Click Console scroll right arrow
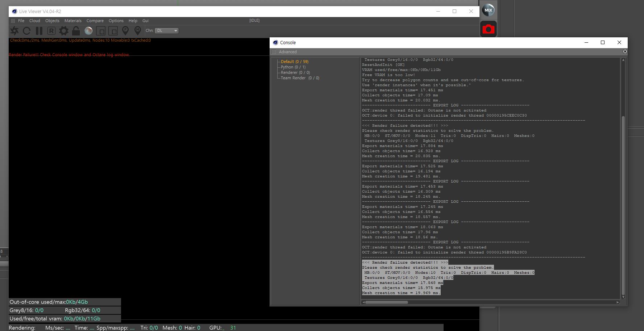The image size is (644, 331). click(618, 302)
